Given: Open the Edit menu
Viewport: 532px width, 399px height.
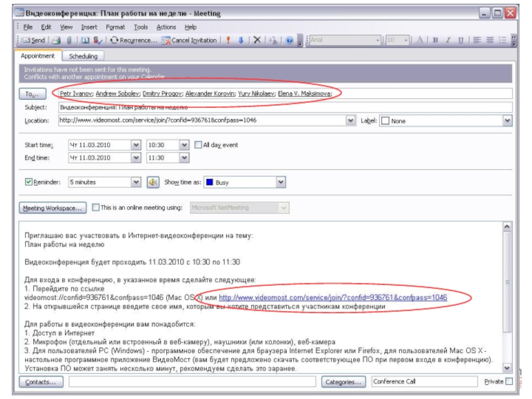Looking at the screenshot, I should (46, 27).
